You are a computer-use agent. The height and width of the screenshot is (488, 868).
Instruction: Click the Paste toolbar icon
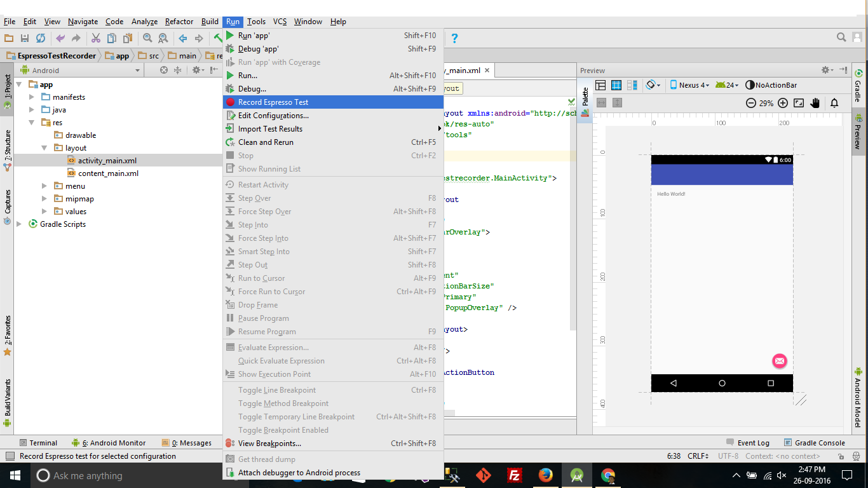click(127, 38)
